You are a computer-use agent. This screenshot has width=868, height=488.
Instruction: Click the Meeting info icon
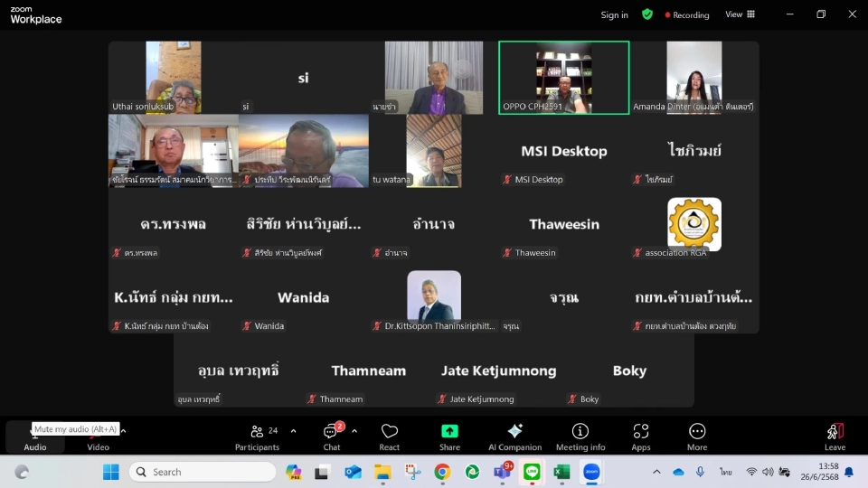pos(580,436)
